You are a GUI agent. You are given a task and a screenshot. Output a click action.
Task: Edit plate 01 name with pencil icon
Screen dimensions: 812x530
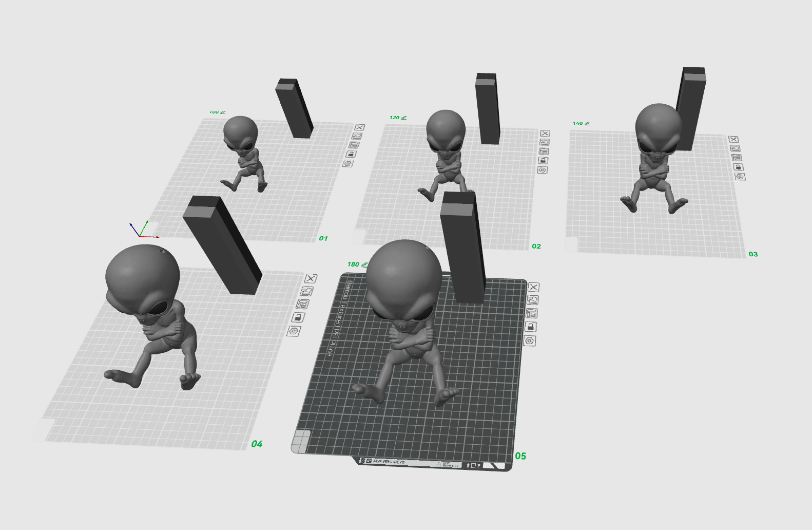(223, 112)
